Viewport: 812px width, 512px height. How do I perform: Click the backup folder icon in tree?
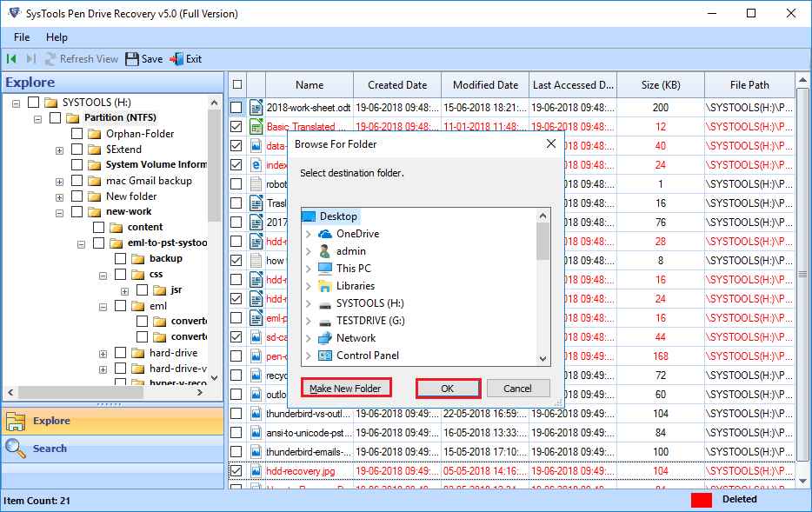(x=137, y=259)
